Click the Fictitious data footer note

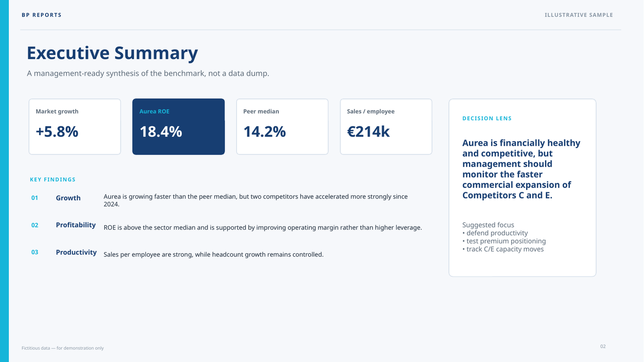click(63, 348)
